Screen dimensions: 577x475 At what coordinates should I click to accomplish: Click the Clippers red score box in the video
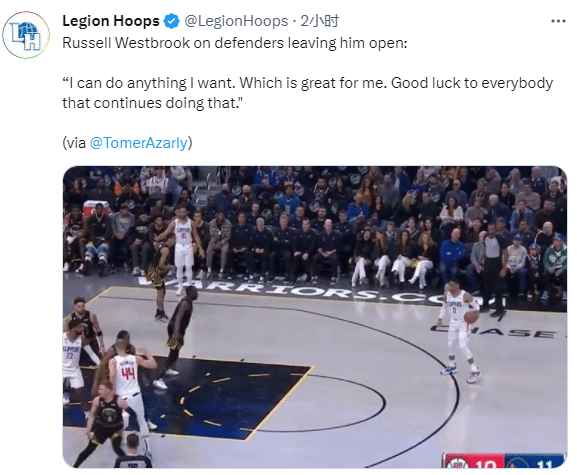pyautogui.click(x=474, y=461)
